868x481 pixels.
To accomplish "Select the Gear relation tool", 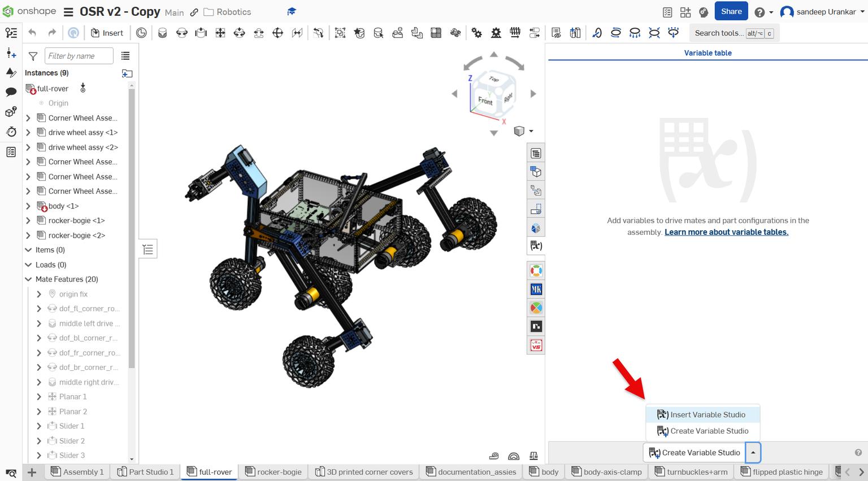I will pos(476,33).
